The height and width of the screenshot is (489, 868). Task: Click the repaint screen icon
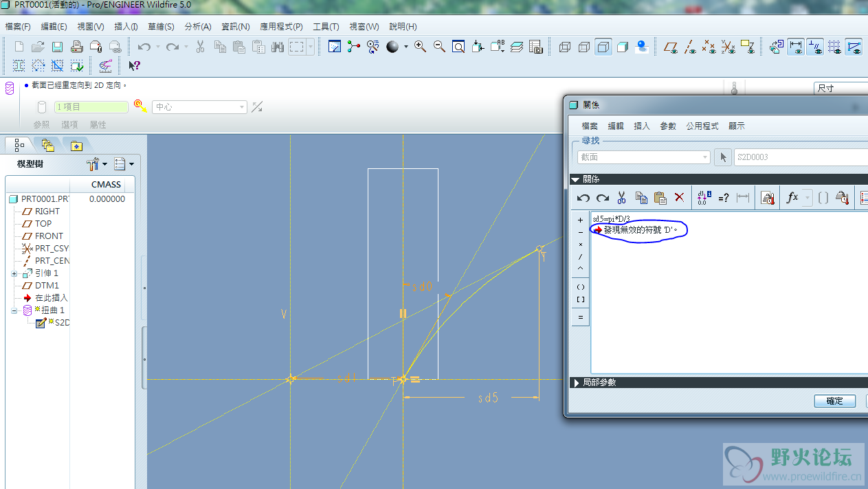coord(335,47)
